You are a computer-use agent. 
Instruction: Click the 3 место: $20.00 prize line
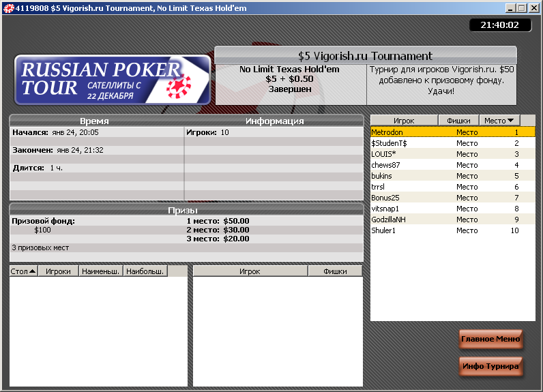click(218, 239)
